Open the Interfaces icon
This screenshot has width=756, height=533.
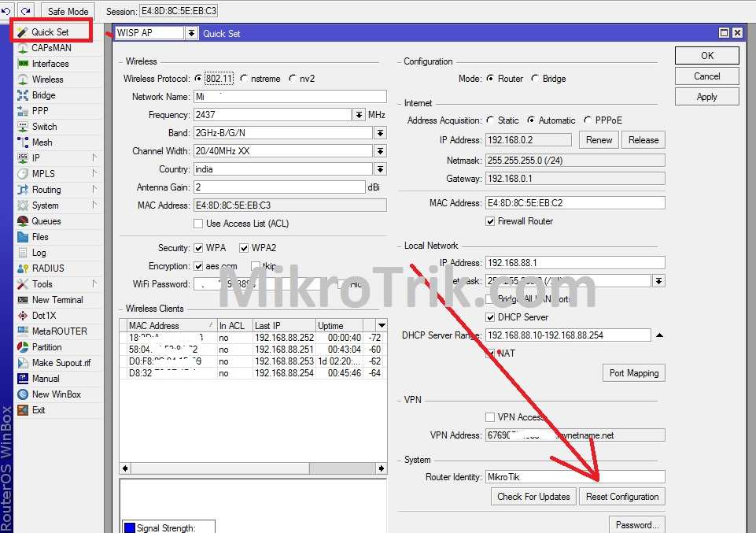point(23,64)
